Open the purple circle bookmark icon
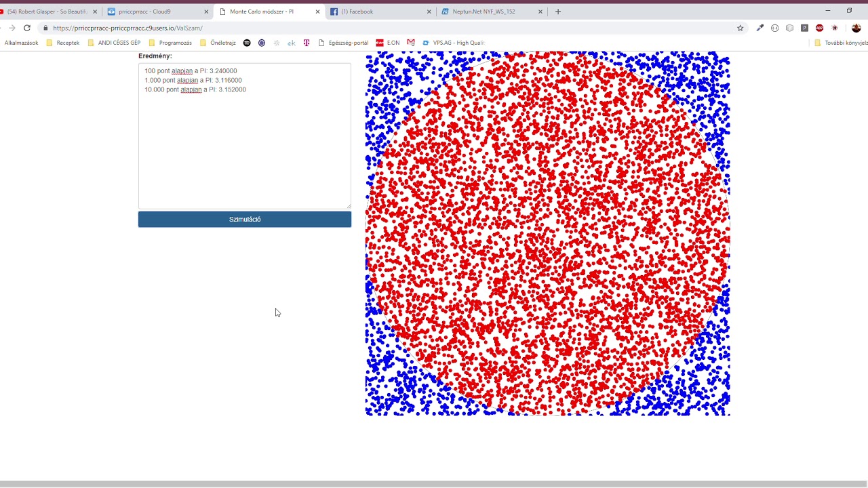868x488 pixels. click(x=262, y=43)
